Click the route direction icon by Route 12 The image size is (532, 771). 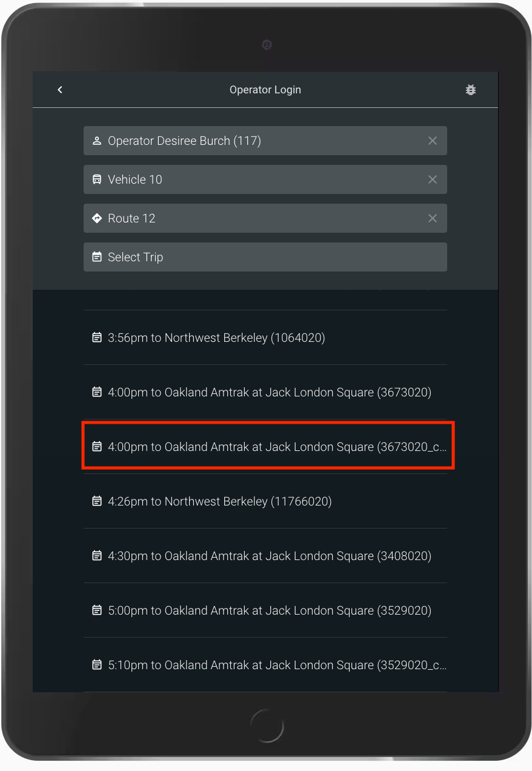click(96, 218)
